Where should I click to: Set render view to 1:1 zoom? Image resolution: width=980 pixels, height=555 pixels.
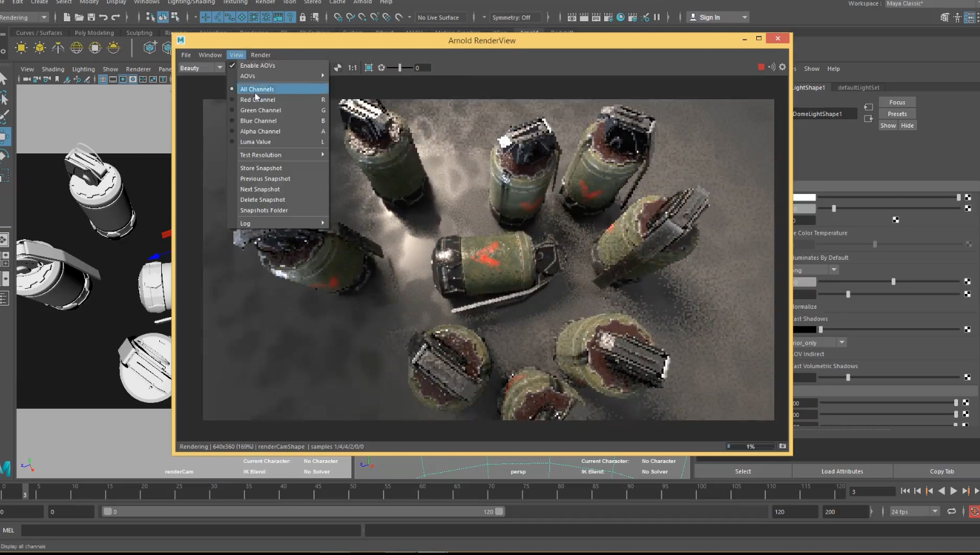click(x=352, y=68)
